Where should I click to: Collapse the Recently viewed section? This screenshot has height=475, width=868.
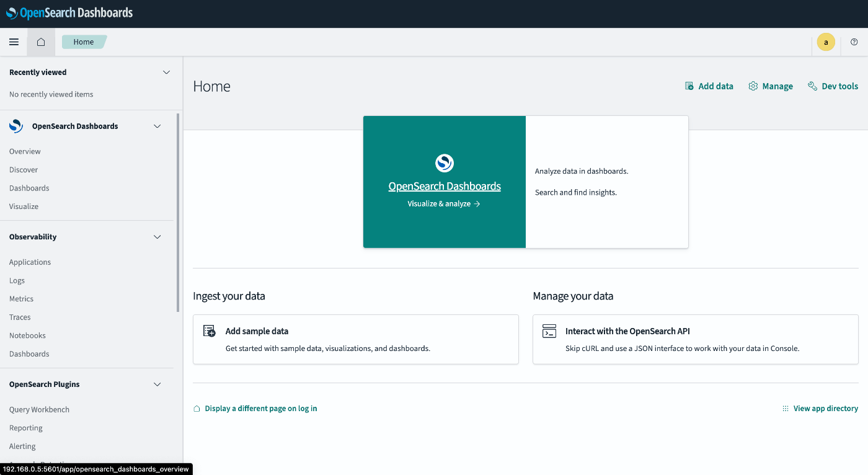coord(166,73)
